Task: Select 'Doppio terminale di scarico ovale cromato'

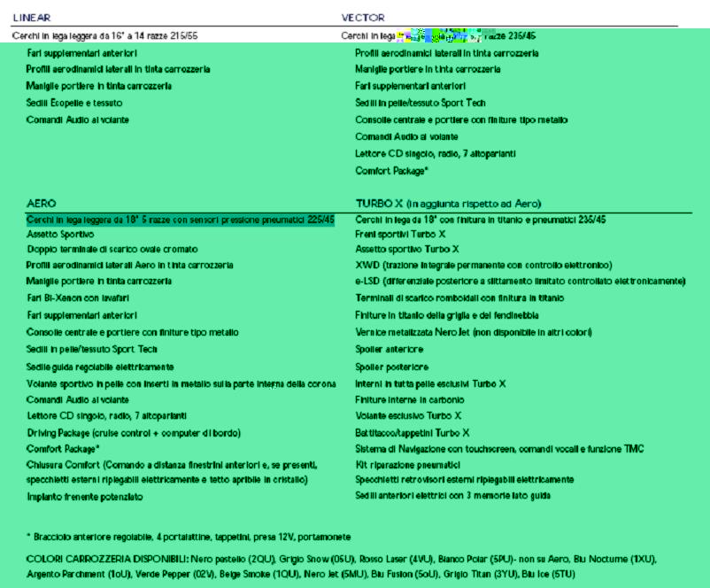Action: click(x=112, y=251)
